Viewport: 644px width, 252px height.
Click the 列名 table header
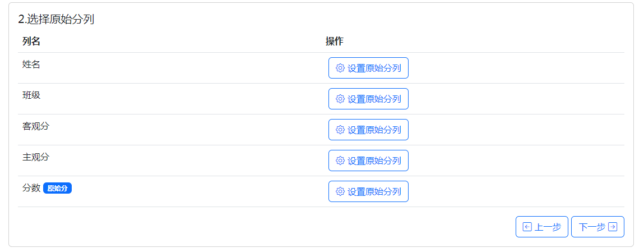pyautogui.click(x=31, y=41)
